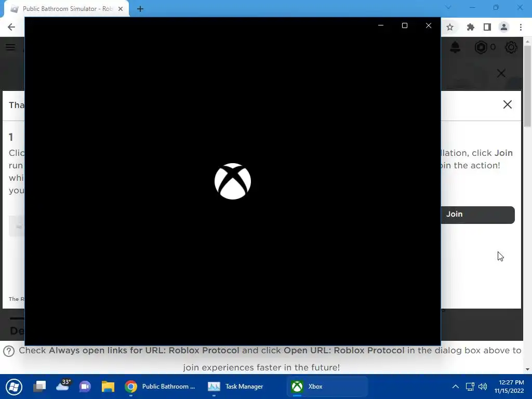The height and width of the screenshot is (399, 532).
Task: Switch to Xbox taskbar item
Action: coord(327,387)
